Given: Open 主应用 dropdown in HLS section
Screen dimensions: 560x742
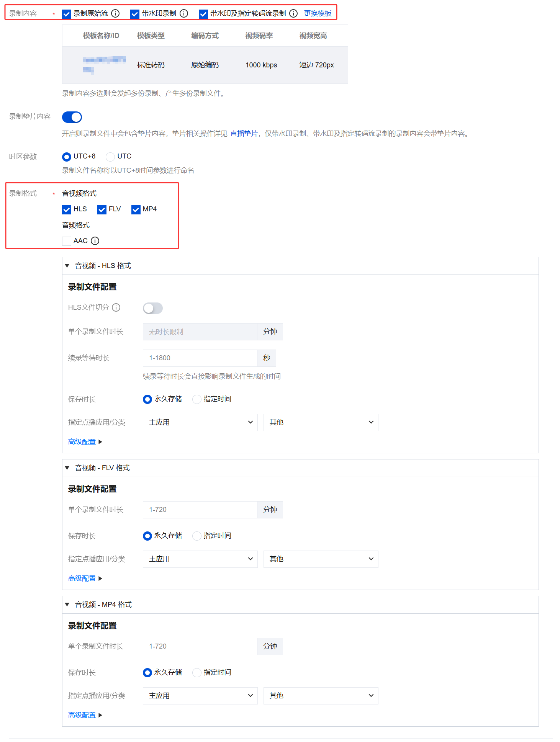Looking at the screenshot, I should (x=200, y=422).
